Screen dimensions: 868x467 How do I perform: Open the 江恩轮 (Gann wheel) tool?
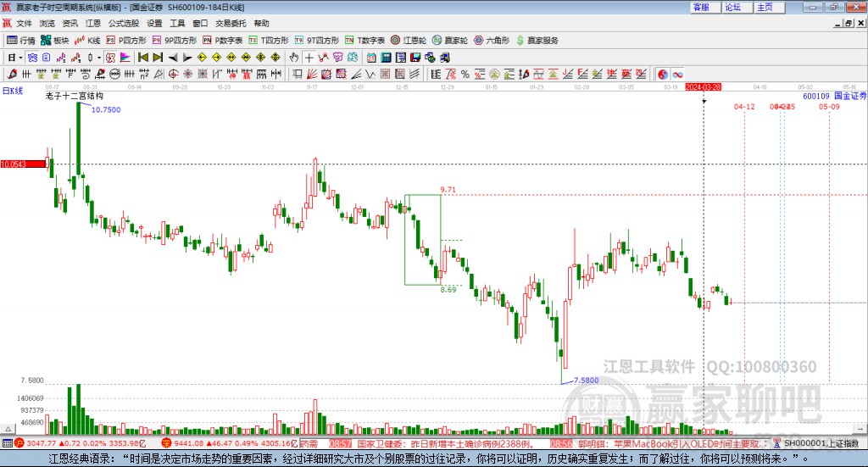click(414, 40)
